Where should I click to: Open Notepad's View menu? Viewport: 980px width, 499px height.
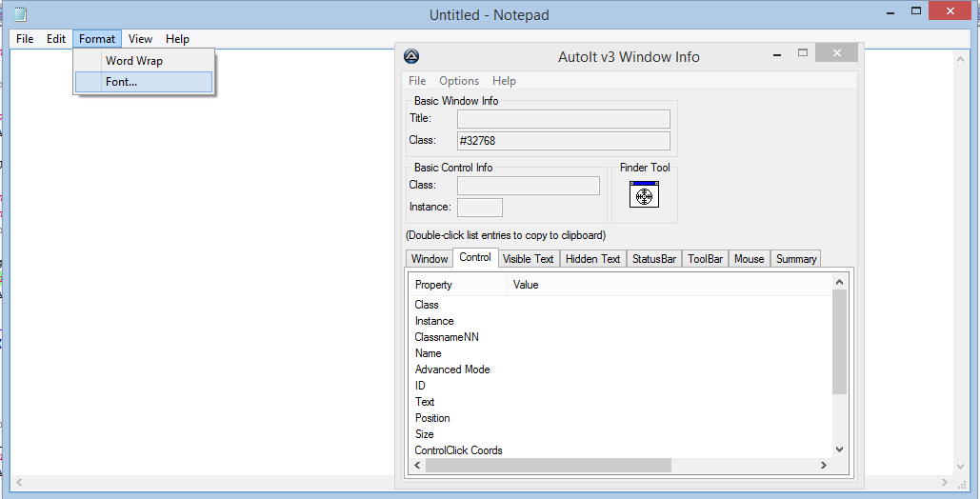pos(141,39)
